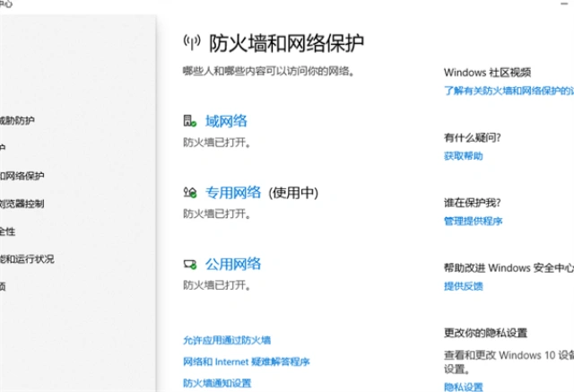Open 隐私设置 link
The height and width of the screenshot is (392, 574).
point(464,387)
